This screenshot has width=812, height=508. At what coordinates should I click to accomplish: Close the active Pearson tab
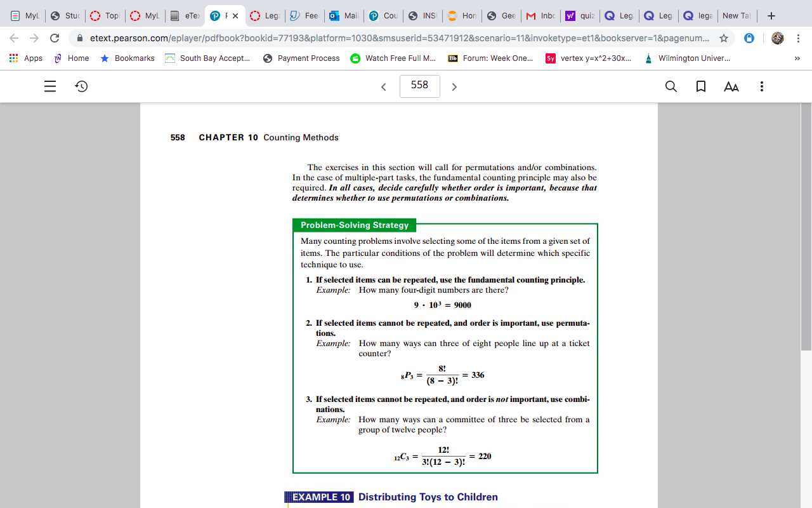(x=235, y=16)
